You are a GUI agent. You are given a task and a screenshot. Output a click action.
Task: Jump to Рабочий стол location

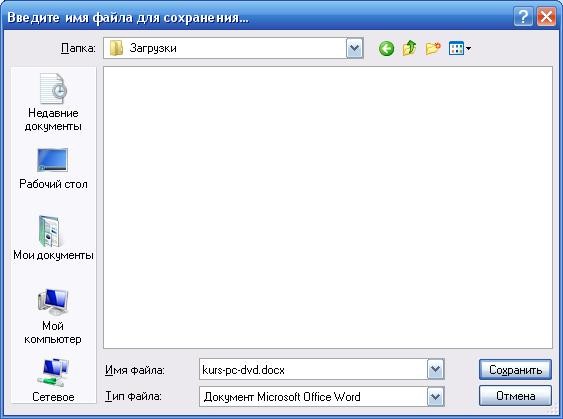(x=53, y=168)
